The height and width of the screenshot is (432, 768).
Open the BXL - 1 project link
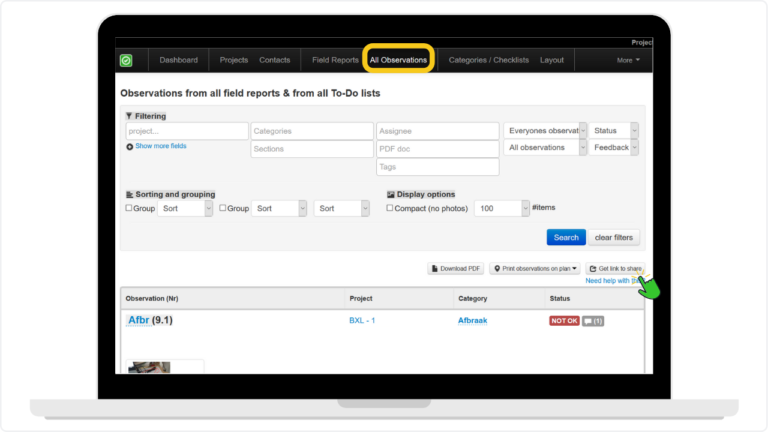pyautogui.click(x=362, y=321)
